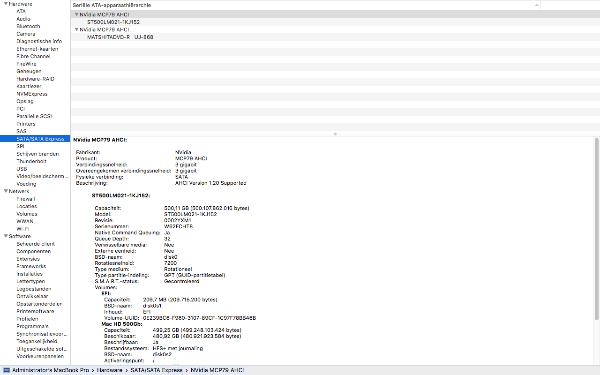Collapse the second Nvidia MCP79 AHCI row
The height and width of the screenshot is (375, 600).
[x=76, y=29]
